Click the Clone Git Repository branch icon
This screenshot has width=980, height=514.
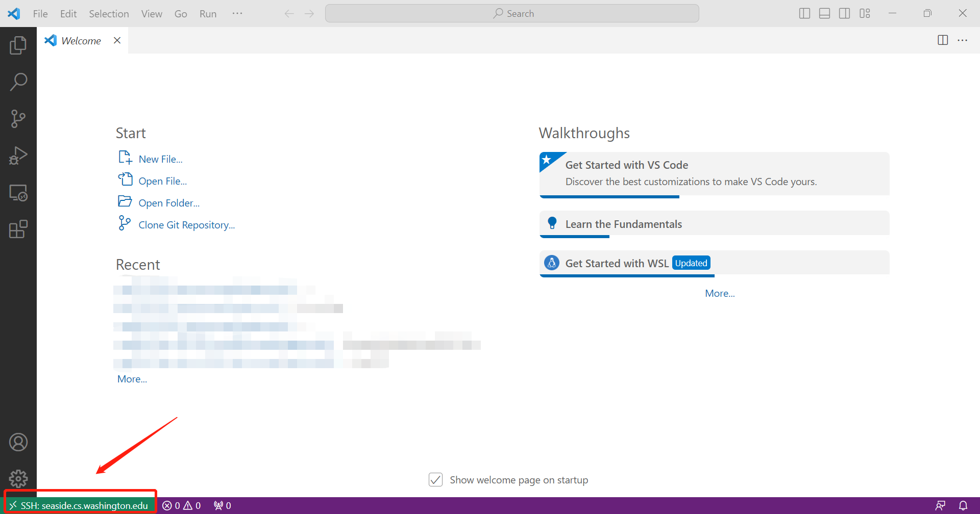tap(125, 223)
